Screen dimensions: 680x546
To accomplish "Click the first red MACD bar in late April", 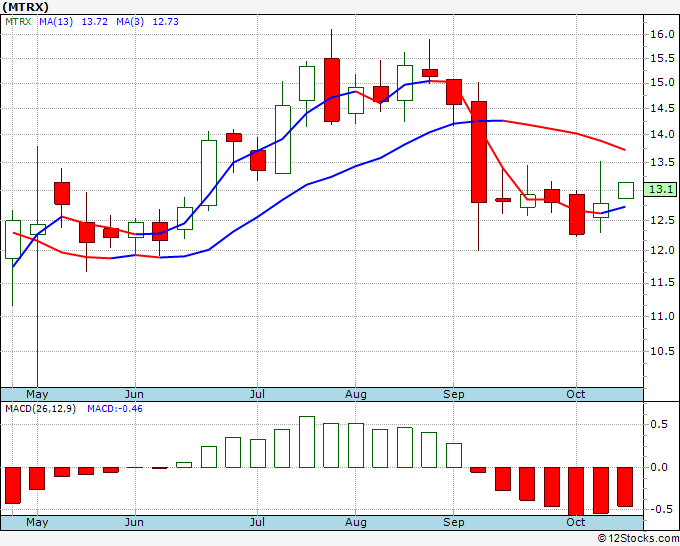I will [x=13, y=485].
